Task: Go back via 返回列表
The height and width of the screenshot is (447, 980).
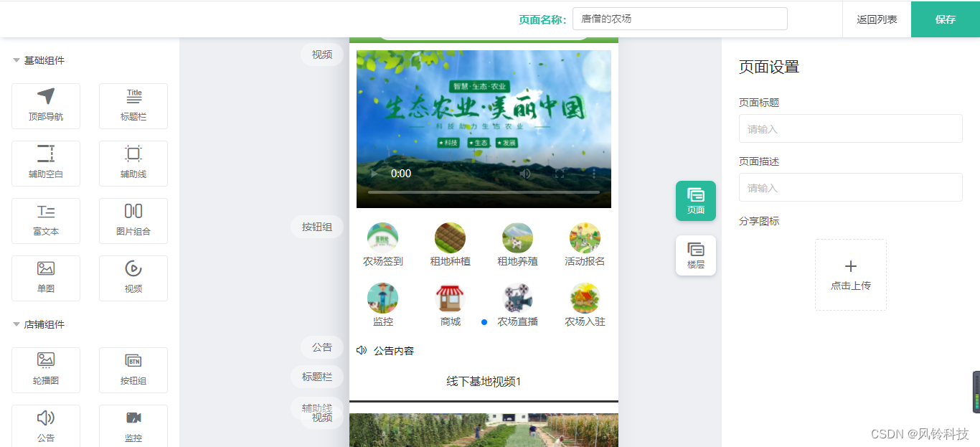Action: [x=877, y=19]
